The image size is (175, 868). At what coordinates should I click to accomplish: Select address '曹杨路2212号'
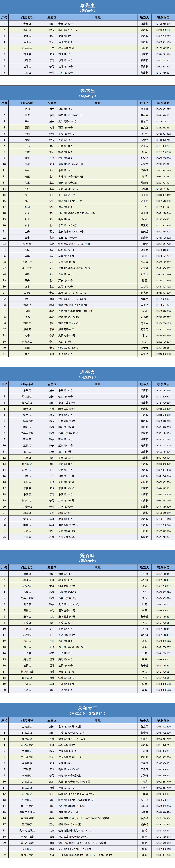click(x=66, y=482)
